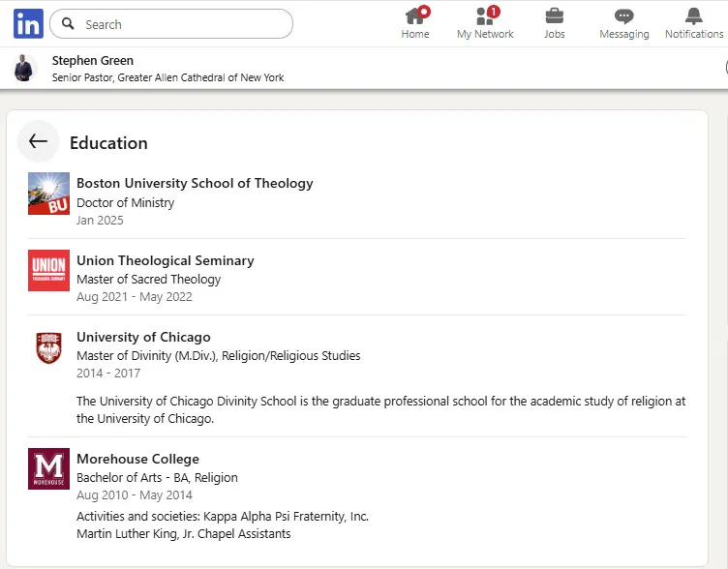Click Stephen Green's profile photo

[23, 69]
